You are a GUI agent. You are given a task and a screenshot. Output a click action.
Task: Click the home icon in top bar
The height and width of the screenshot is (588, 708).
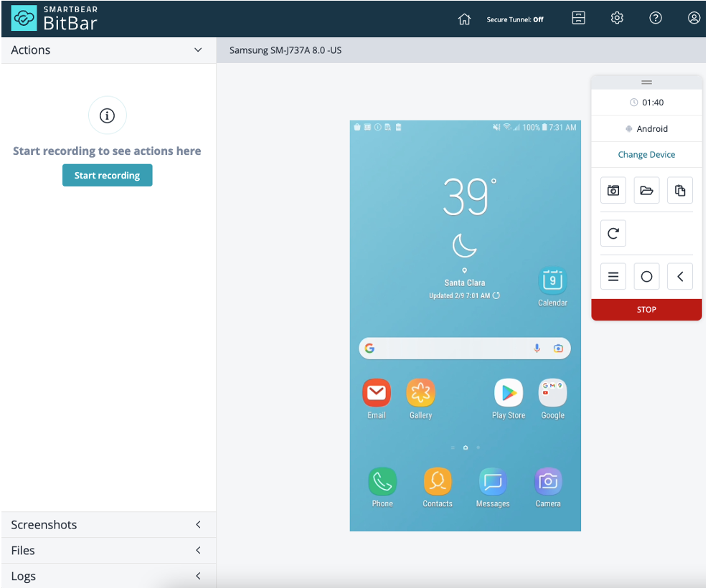(x=464, y=19)
